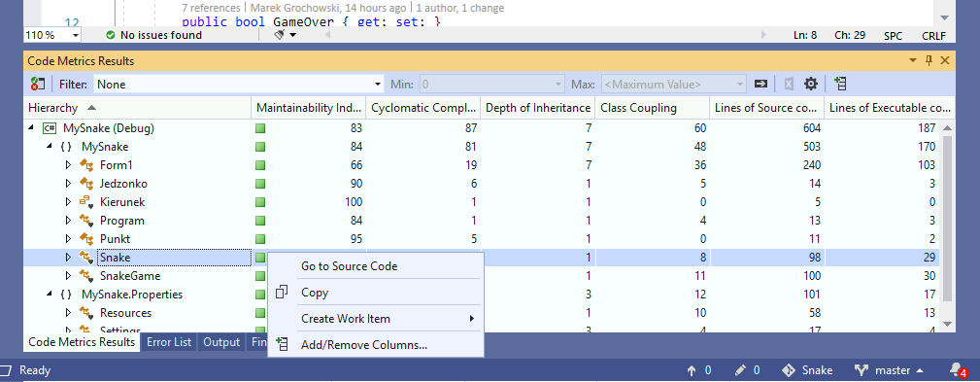This screenshot has width=980, height=382.
Task: Expand the Program class node
Action: click(69, 221)
